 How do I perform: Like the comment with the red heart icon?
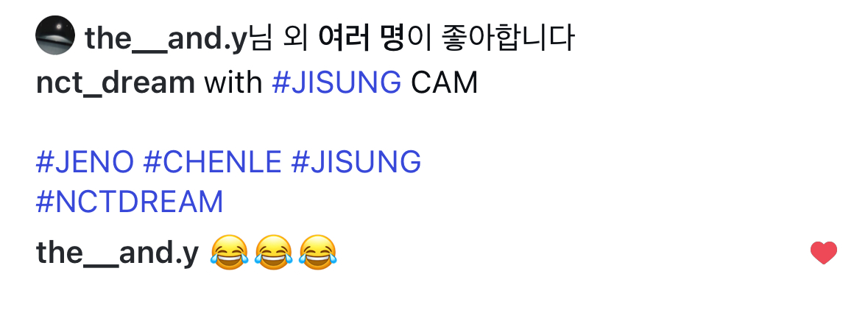coord(823,253)
